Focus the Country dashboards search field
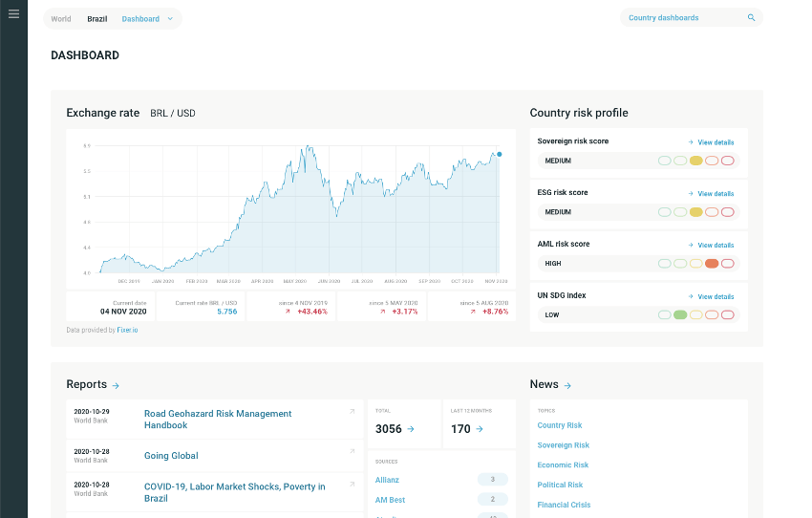 click(691, 17)
